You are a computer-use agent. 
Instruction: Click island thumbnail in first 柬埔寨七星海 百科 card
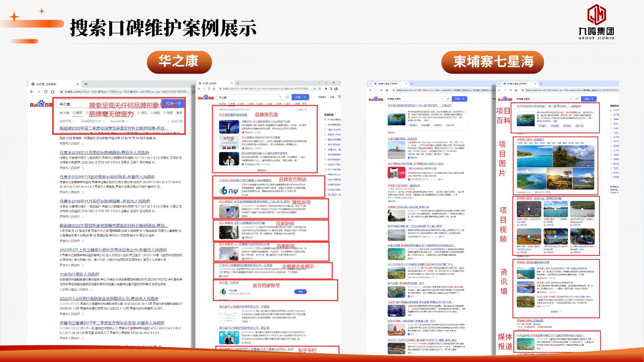pos(396,119)
